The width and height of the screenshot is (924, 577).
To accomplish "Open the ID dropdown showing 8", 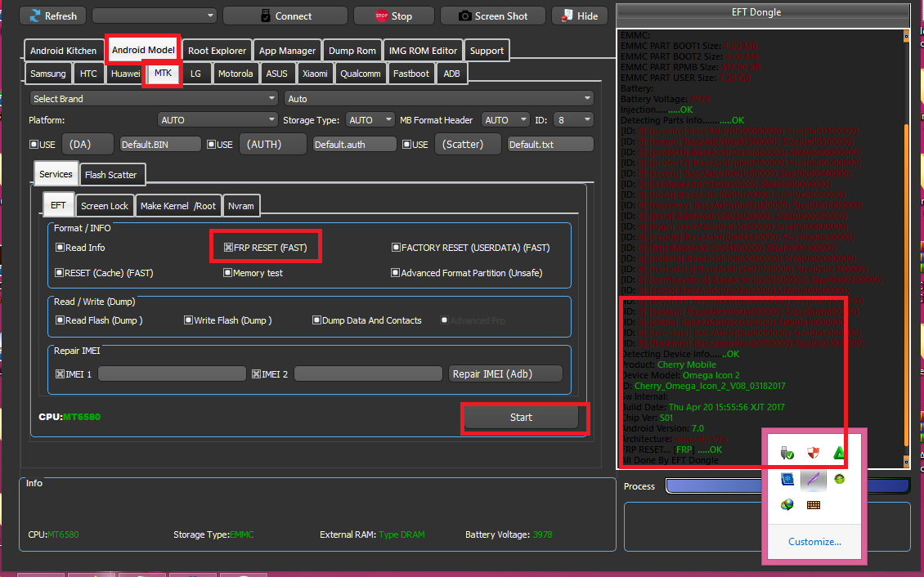I will (x=573, y=119).
